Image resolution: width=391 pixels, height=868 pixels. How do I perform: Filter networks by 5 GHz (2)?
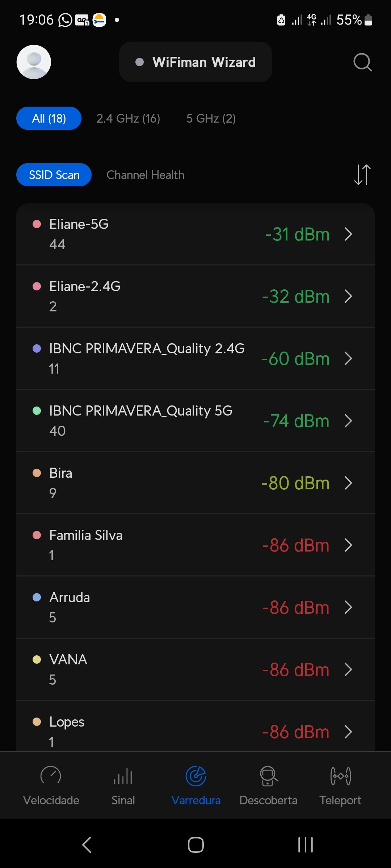[x=211, y=118]
